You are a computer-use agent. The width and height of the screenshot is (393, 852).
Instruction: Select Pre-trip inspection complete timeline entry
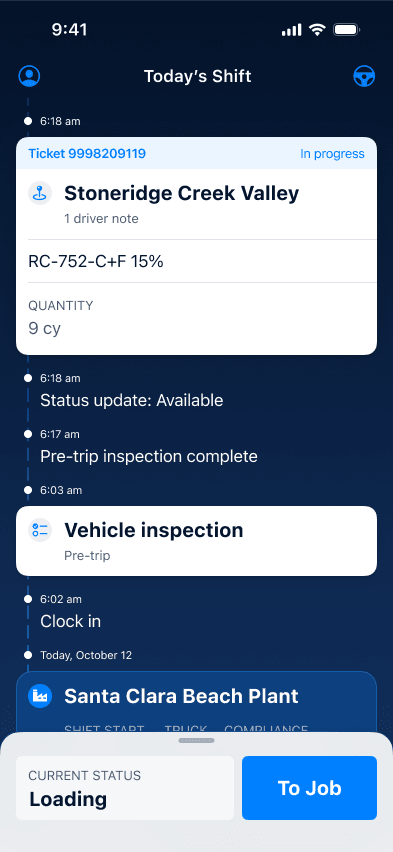click(149, 456)
